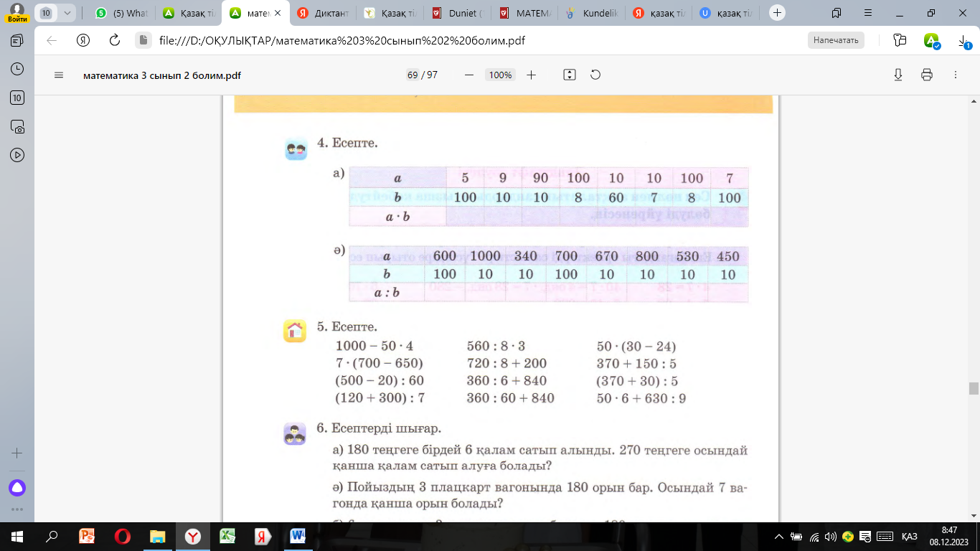Open the Alice assistant icon in sidebar
980x551 pixels.
[17, 488]
